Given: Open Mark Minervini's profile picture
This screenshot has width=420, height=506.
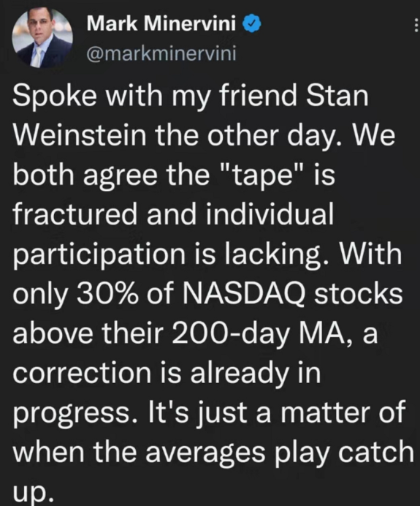Looking at the screenshot, I should coord(42,38).
